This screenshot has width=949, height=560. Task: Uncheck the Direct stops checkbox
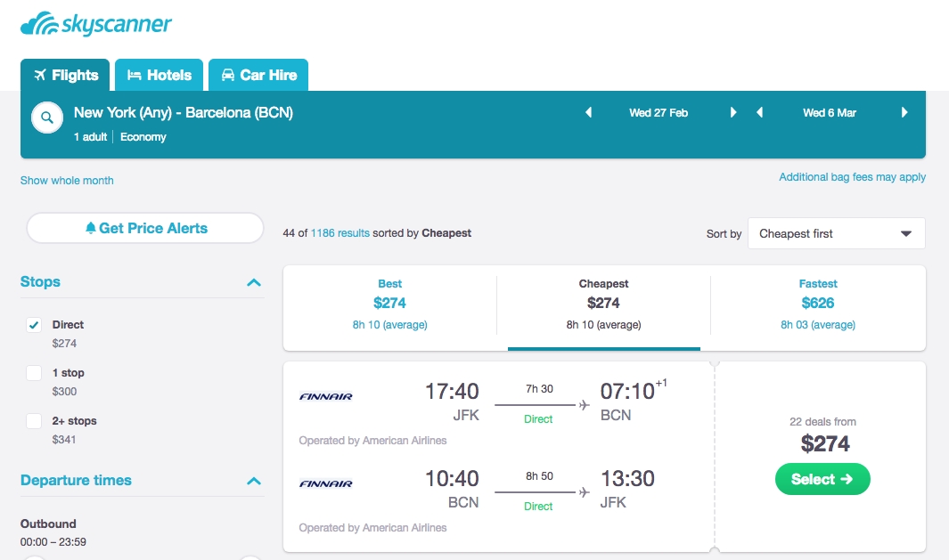(34, 325)
